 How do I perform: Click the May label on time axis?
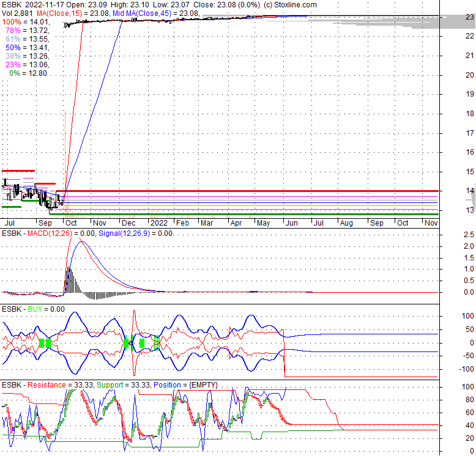pyautogui.click(x=263, y=223)
